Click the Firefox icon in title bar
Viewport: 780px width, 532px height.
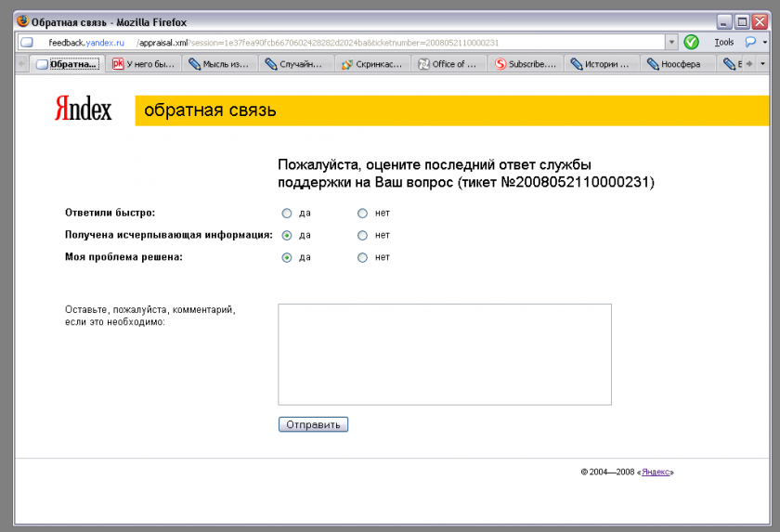(x=23, y=21)
